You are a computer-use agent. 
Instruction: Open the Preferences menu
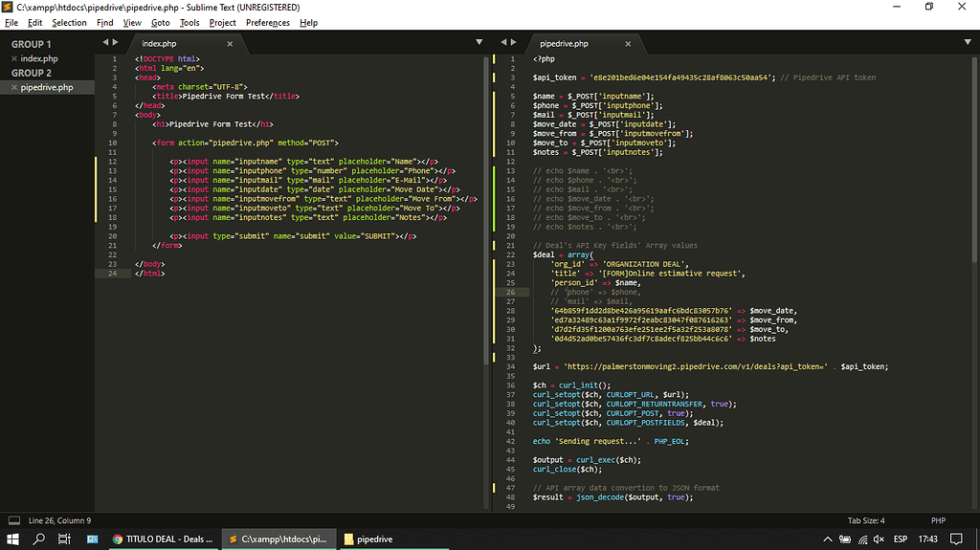(267, 22)
